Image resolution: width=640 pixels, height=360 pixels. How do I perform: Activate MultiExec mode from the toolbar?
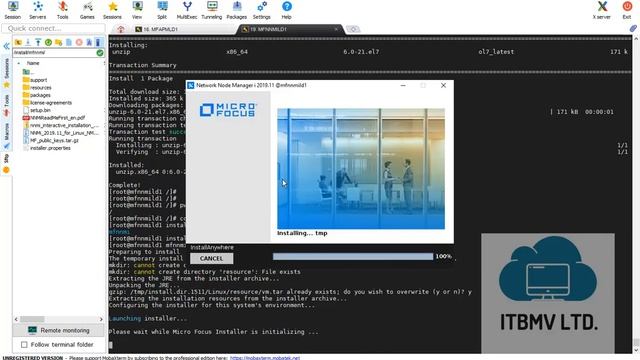187,10
